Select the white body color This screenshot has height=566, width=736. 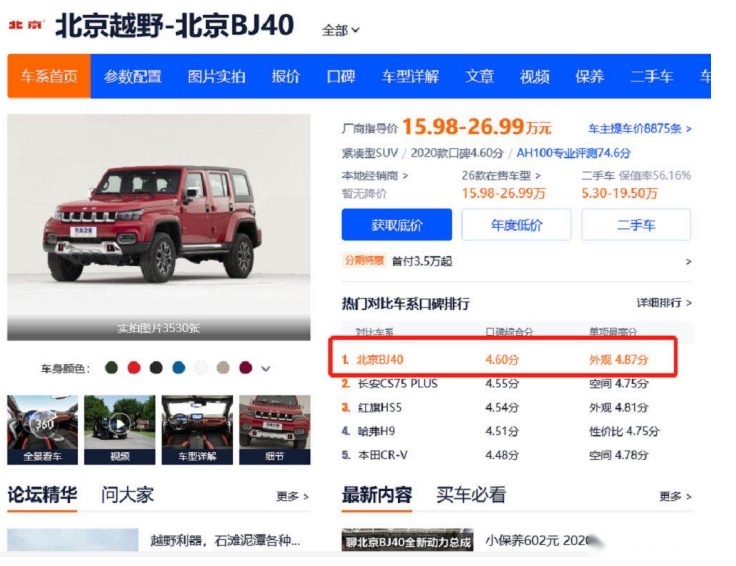point(201,367)
